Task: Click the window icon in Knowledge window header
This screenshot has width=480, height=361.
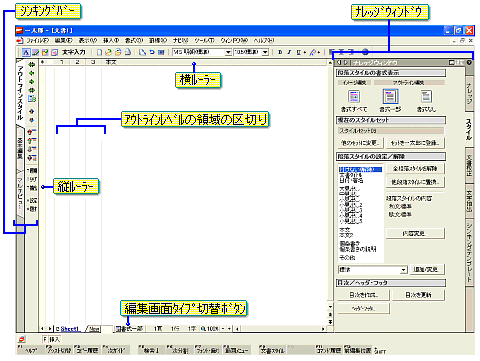Action: (x=452, y=62)
